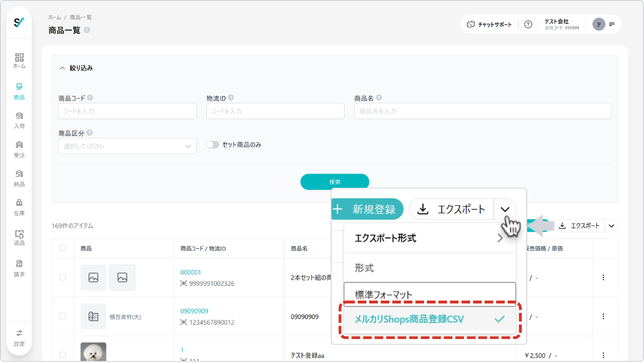Click the app logo in the sidebar
This screenshot has height=363, width=644.
(19, 23)
